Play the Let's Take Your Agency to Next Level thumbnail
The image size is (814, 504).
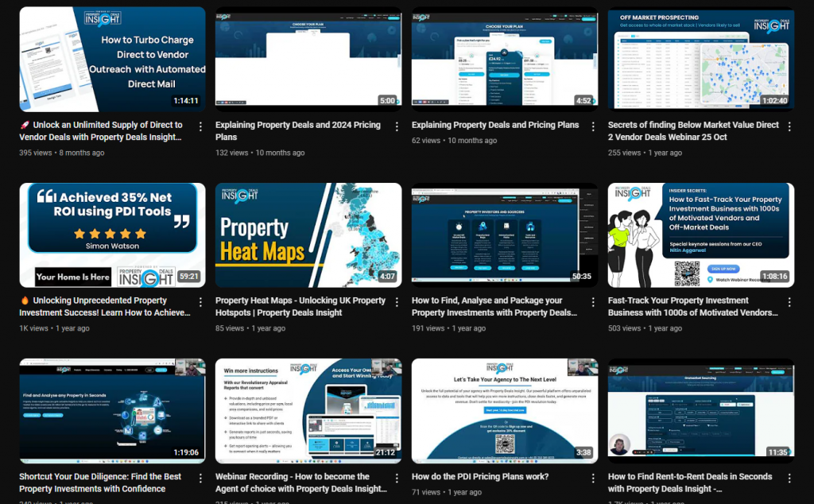[505, 410]
